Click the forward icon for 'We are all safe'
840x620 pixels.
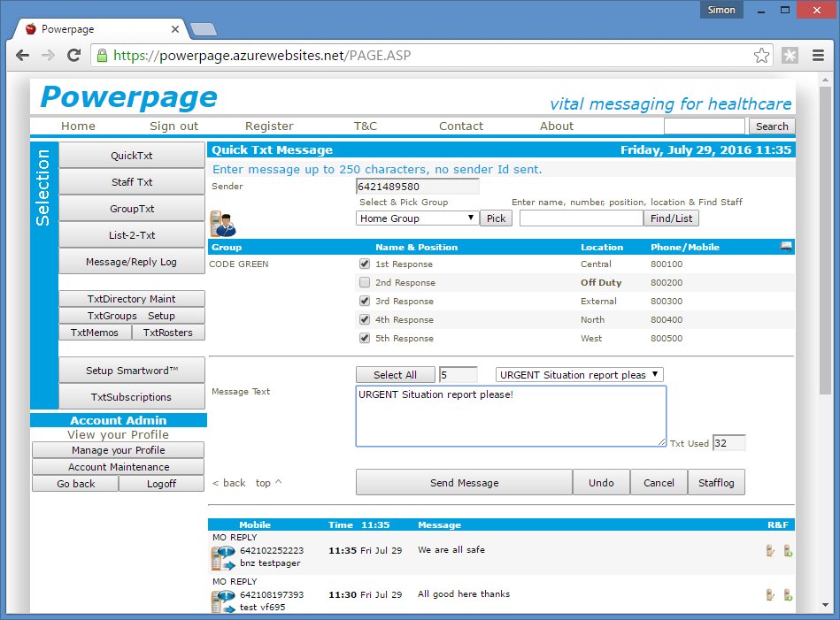[x=787, y=550]
